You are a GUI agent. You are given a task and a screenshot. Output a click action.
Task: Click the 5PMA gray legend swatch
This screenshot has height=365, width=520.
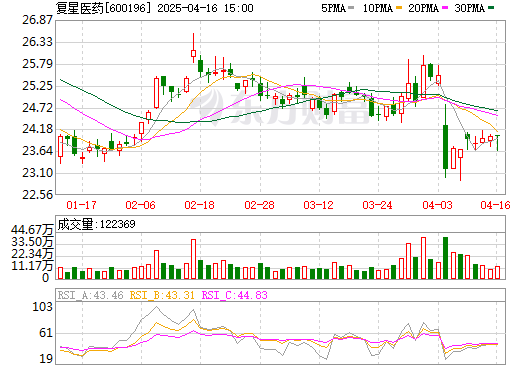[x=351, y=8]
